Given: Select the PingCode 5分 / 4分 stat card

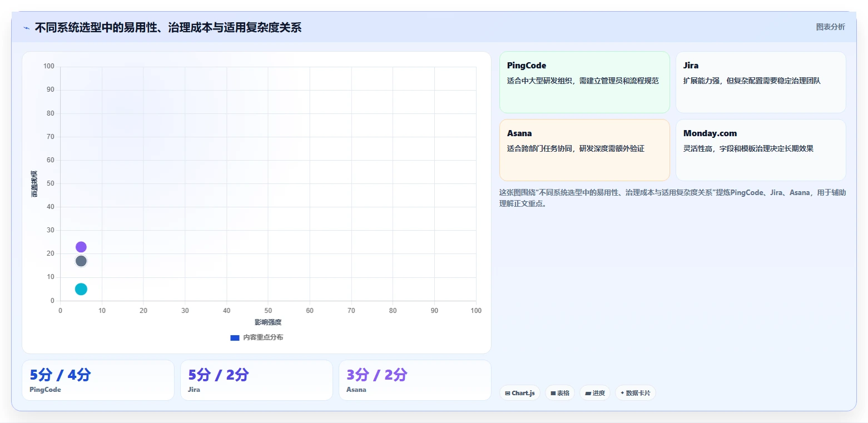Looking at the screenshot, I should 98,380.
